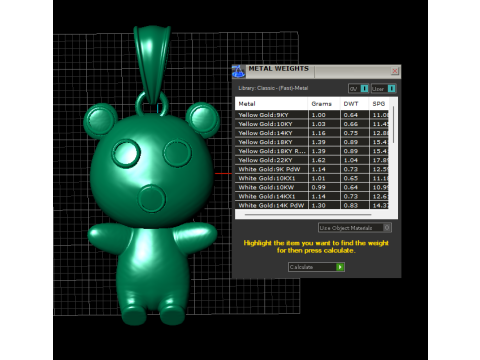Click the 0.83 DWT value for 14K PdW
Image resolution: width=480 pixels, height=360 pixels.
[351, 205]
